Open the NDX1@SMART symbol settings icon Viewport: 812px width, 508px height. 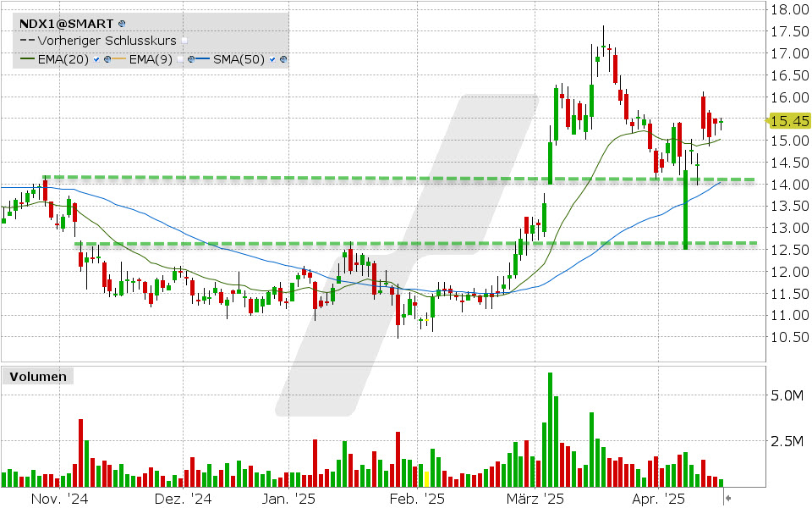click(x=122, y=24)
